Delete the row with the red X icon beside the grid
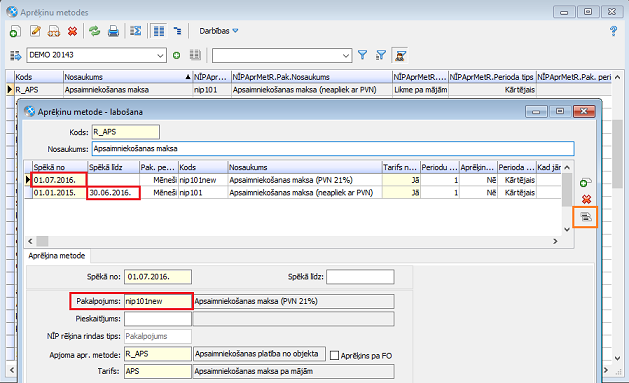 (586, 199)
